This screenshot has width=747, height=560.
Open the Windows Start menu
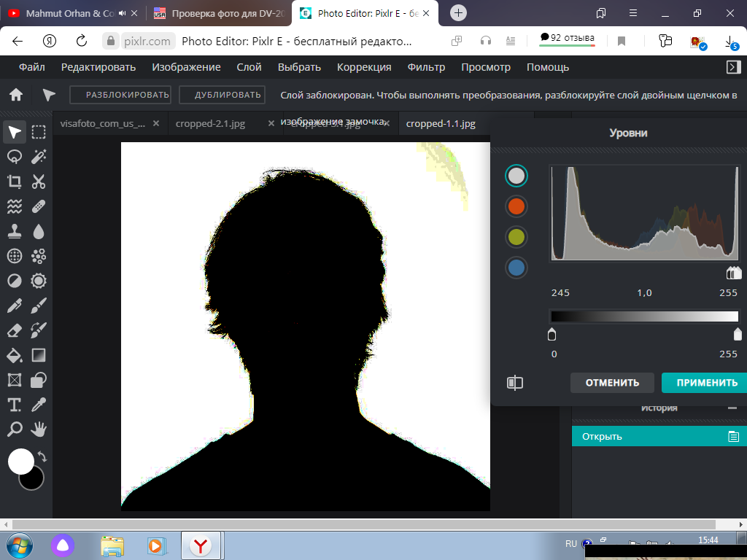tap(20, 545)
